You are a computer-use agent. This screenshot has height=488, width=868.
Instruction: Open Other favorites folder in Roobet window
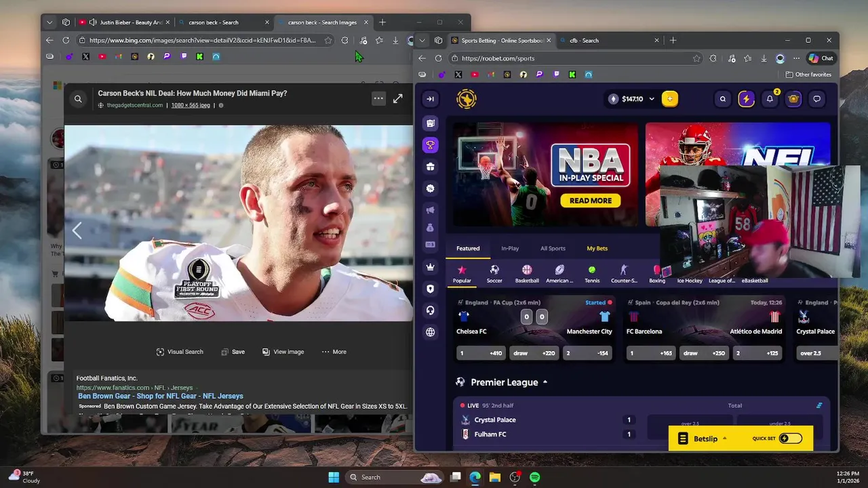[x=808, y=75]
